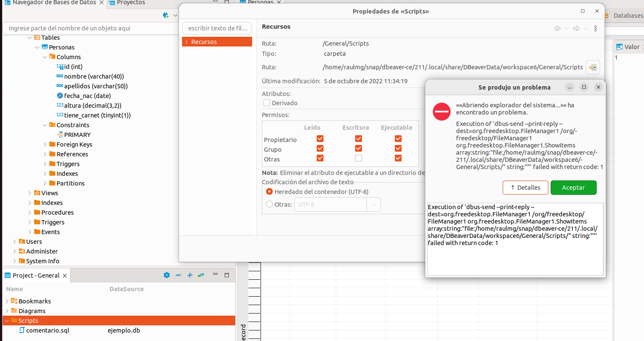Uncheck Escritura permission for Propietario
The height and width of the screenshot is (341, 644).
(358, 138)
